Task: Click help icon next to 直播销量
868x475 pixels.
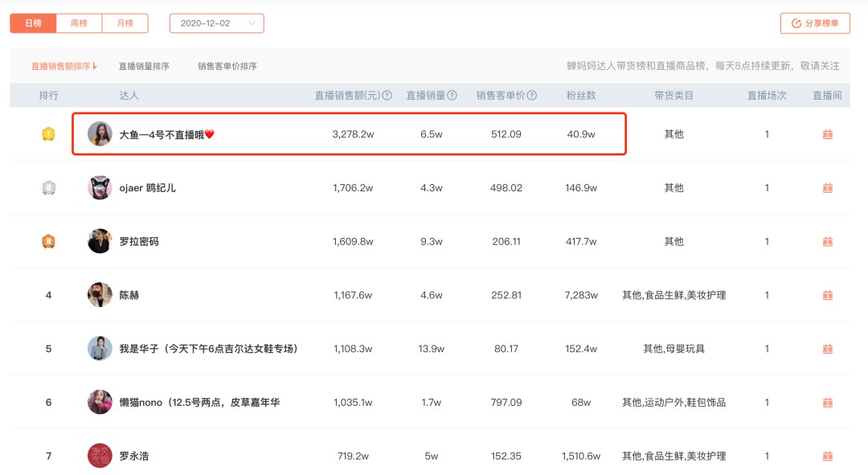Action: point(452,95)
